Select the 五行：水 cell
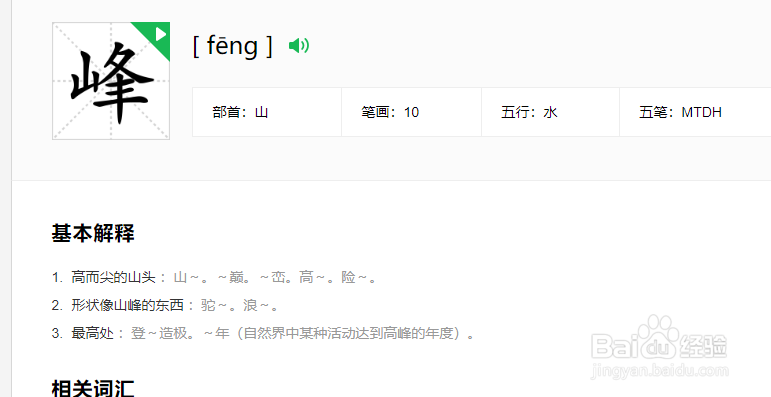Image resolution: width=771 pixels, height=397 pixels. coord(551,112)
